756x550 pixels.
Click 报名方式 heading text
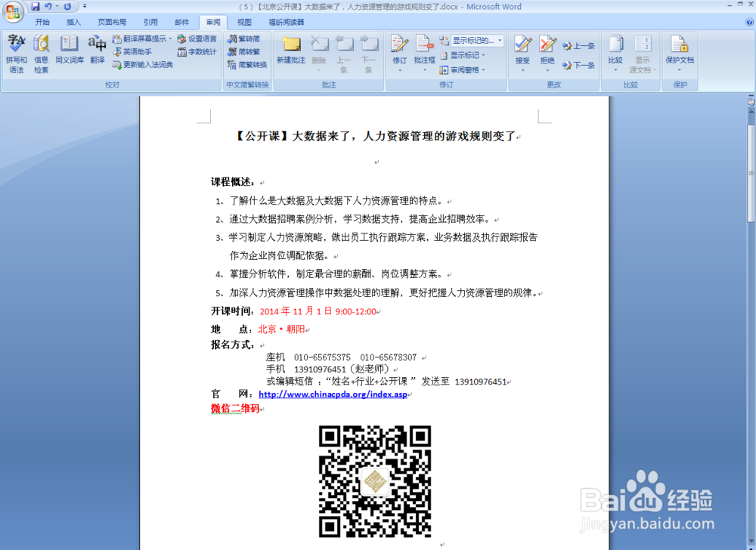232,345
